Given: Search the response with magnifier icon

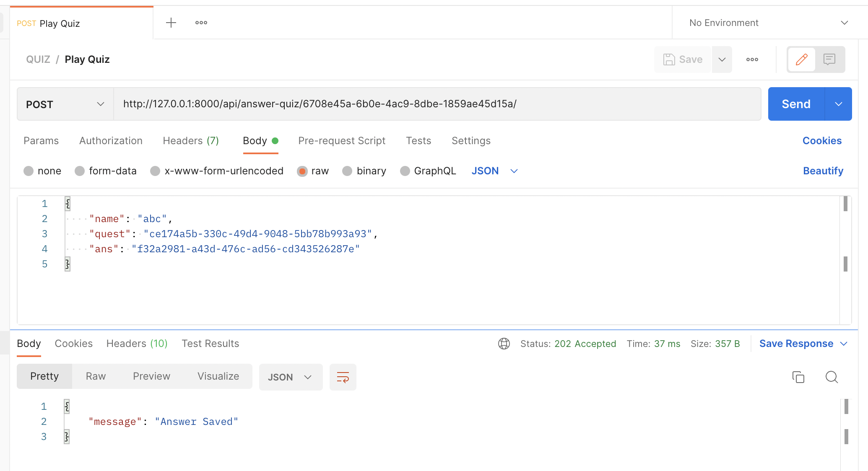Looking at the screenshot, I should click(x=832, y=377).
